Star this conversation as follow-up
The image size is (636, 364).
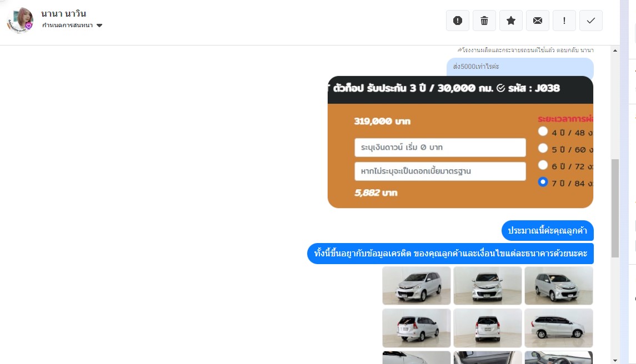tap(511, 21)
